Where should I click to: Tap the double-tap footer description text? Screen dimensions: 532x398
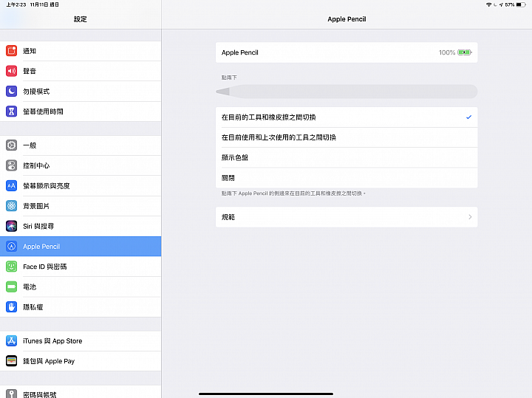[x=293, y=193]
